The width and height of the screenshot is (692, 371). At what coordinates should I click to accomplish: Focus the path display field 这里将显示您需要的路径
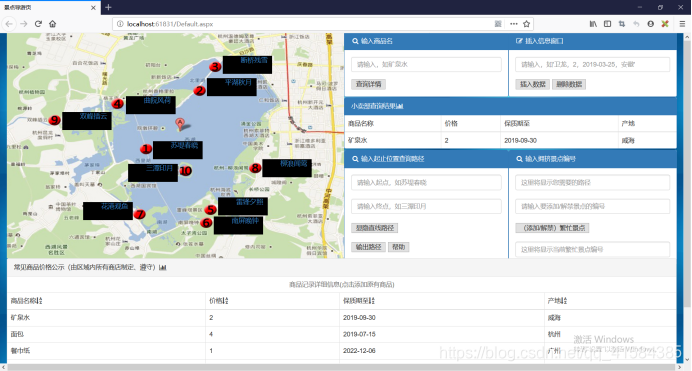(592, 183)
